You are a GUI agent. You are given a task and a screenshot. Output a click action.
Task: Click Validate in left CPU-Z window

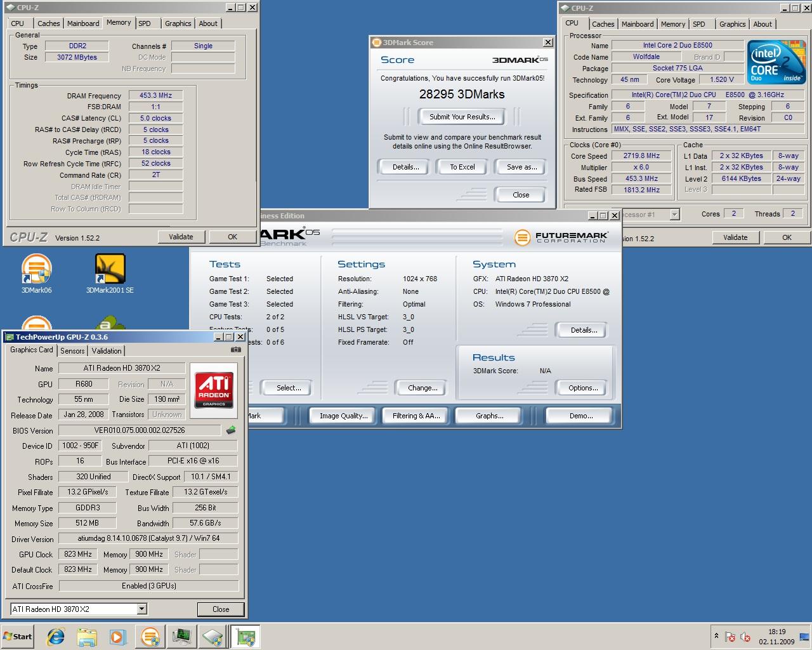[x=181, y=237]
